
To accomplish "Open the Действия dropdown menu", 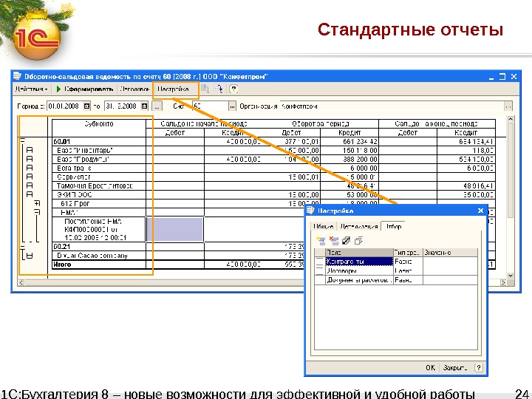I will 32,89.
